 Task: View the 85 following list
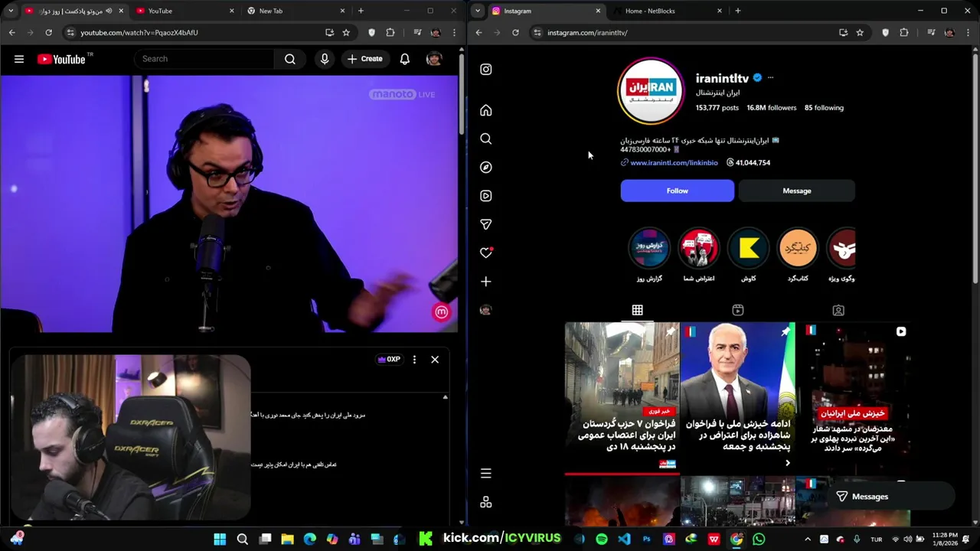pyautogui.click(x=824, y=108)
